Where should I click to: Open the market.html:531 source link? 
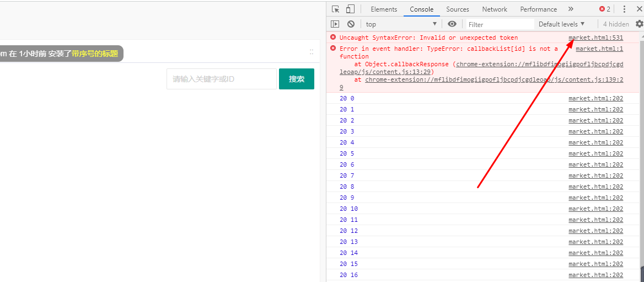pyautogui.click(x=595, y=38)
